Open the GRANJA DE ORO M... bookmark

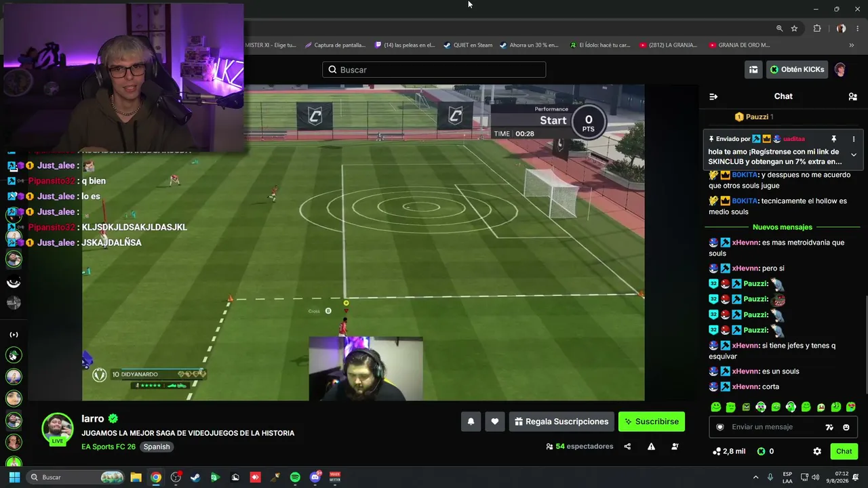tap(739, 45)
